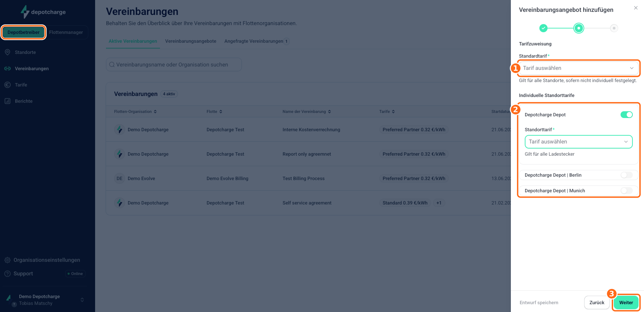Enable the Depotcharge Depot | Munich toggle
The height and width of the screenshot is (312, 644).
click(627, 191)
